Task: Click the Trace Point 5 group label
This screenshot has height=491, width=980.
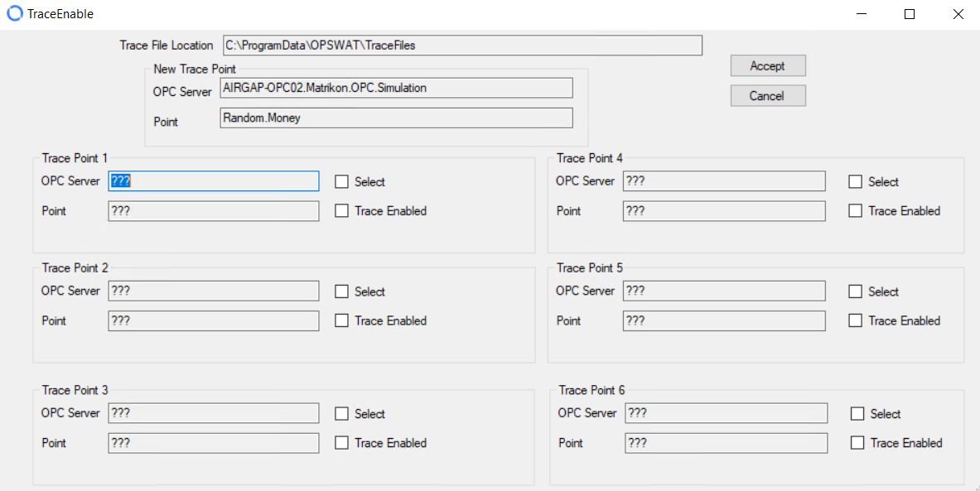Action: (x=589, y=268)
